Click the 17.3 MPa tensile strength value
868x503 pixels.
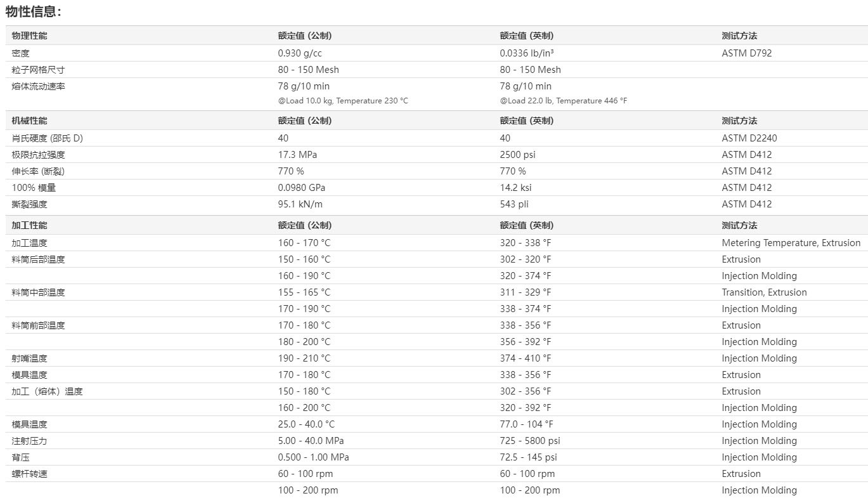(297, 155)
